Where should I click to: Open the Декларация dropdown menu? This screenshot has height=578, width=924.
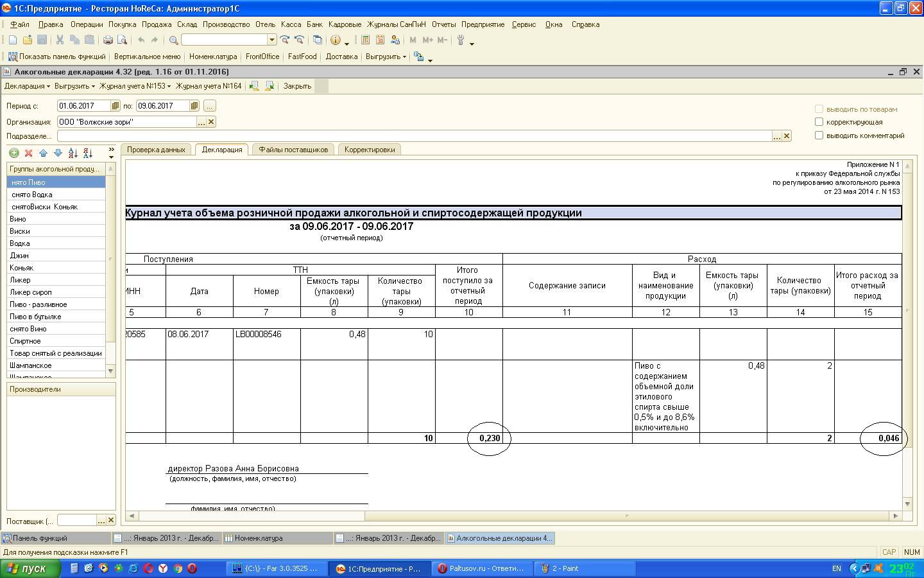pos(27,85)
